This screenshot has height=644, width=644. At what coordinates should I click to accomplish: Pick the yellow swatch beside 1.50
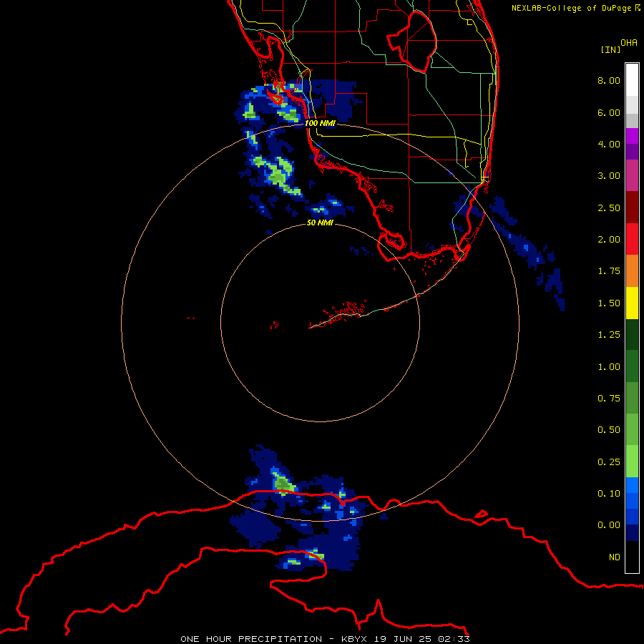(x=632, y=303)
